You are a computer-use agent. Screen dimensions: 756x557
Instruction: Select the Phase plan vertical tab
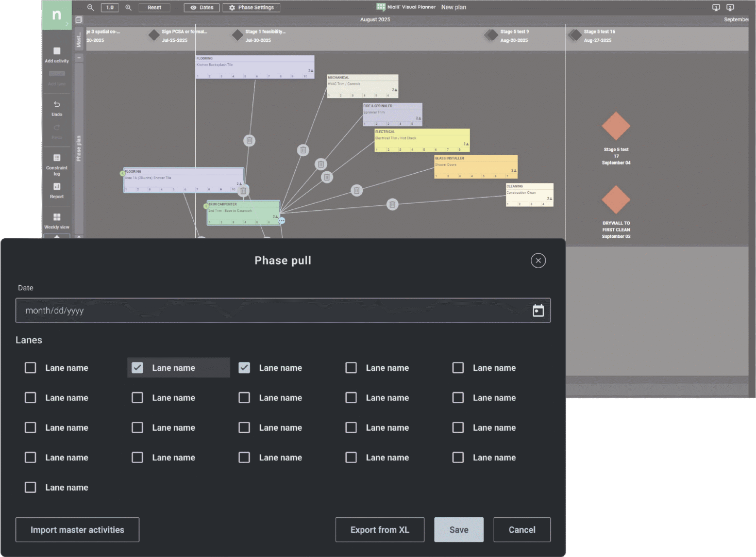pyautogui.click(x=79, y=149)
